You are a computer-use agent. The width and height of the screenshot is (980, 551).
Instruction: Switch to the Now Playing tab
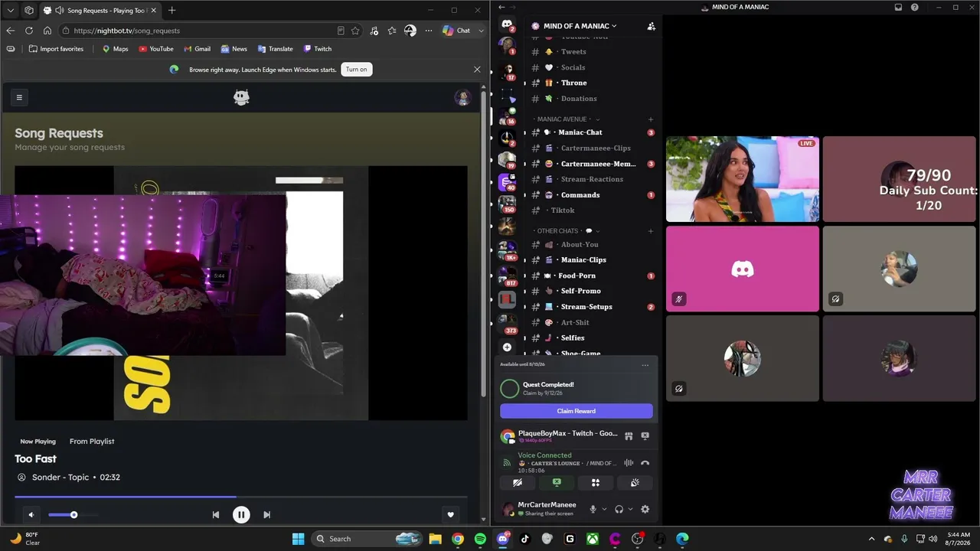click(38, 441)
